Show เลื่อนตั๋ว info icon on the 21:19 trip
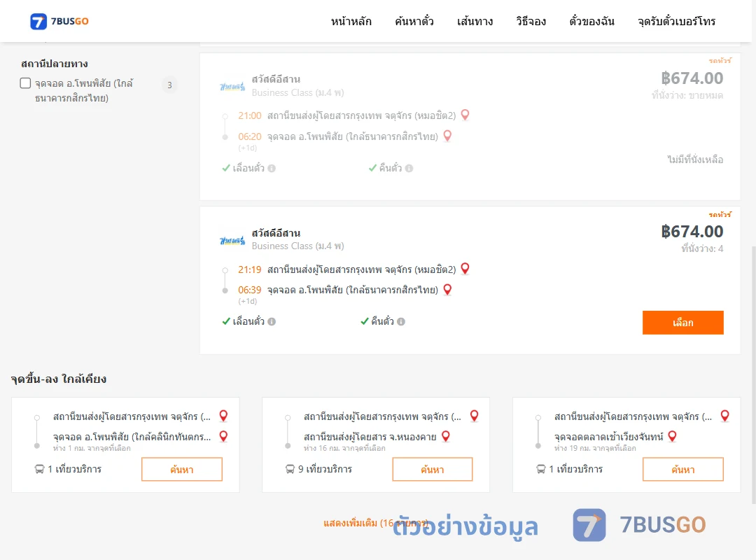The image size is (756, 560). [x=272, y=322]
